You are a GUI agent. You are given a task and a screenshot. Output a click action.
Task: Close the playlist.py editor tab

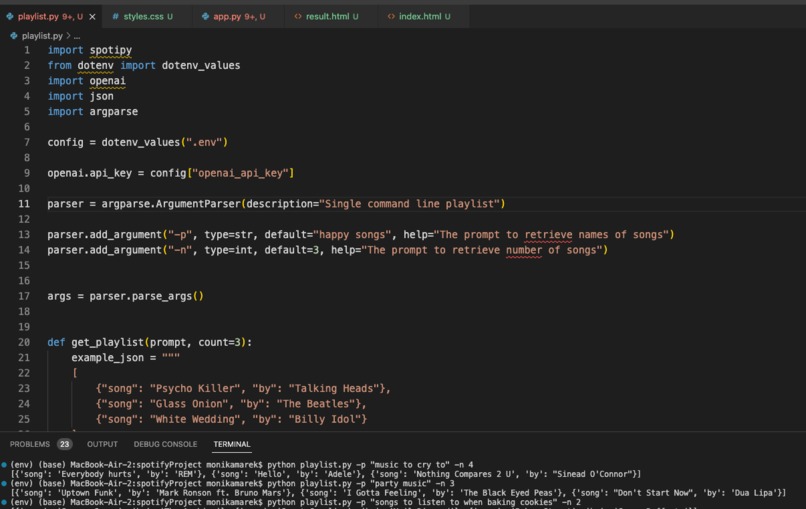pos(93,16)
